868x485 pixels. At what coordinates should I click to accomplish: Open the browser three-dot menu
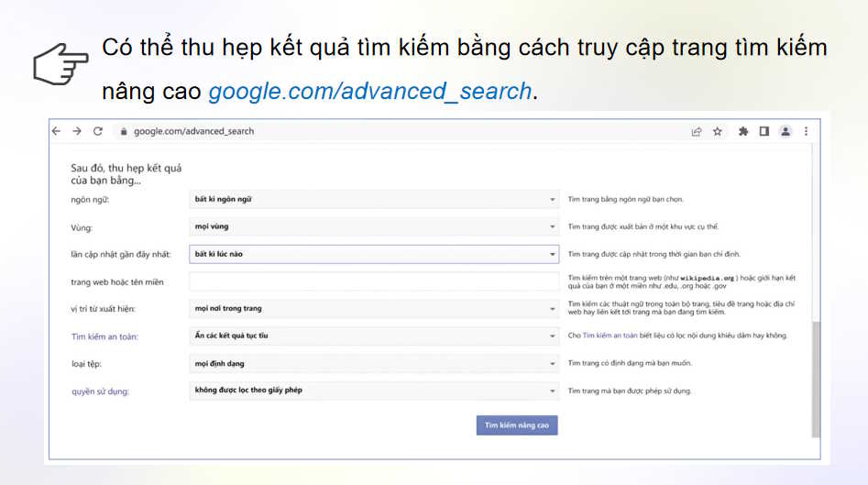[806, 131]
